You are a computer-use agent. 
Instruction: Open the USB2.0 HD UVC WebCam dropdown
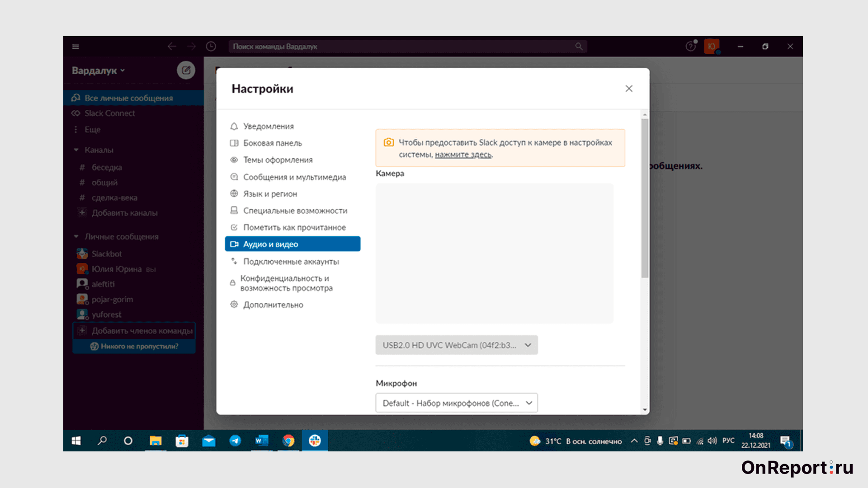point(457,345)
